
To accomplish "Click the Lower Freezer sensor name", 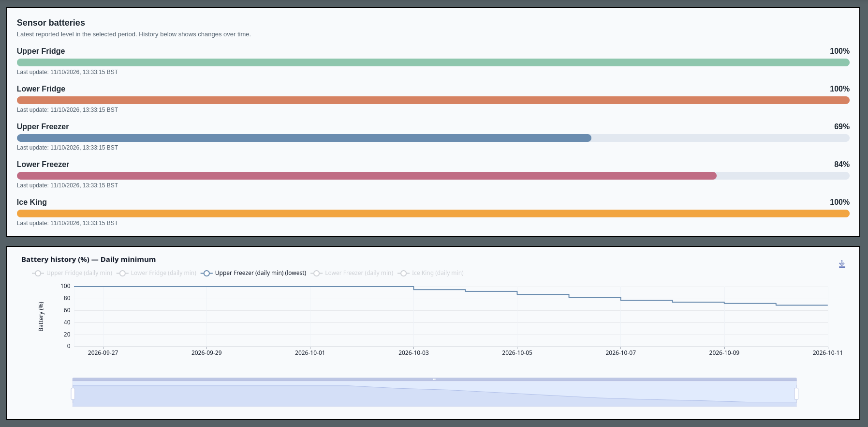I will (x=43, y=165).
